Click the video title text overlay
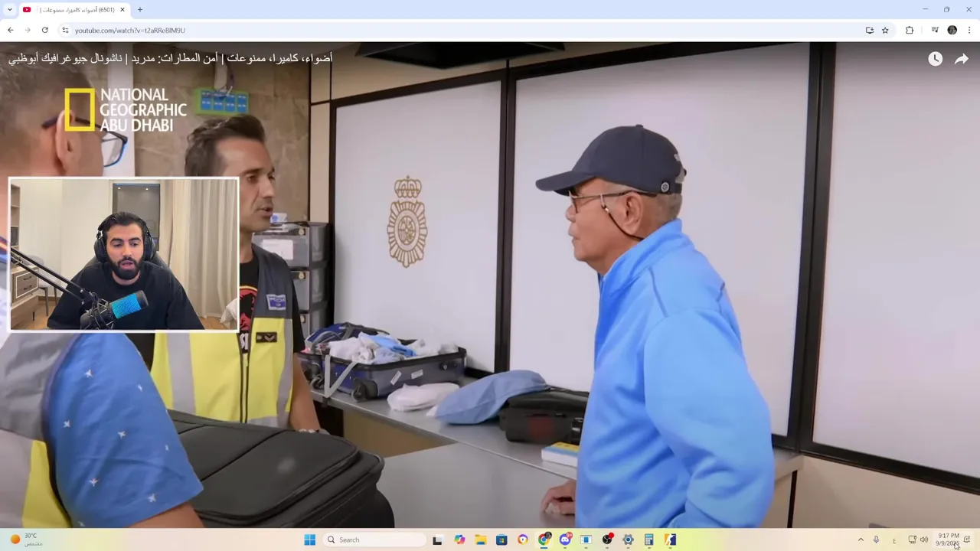This screenshot has width=980, height=551. coord(171,58)
